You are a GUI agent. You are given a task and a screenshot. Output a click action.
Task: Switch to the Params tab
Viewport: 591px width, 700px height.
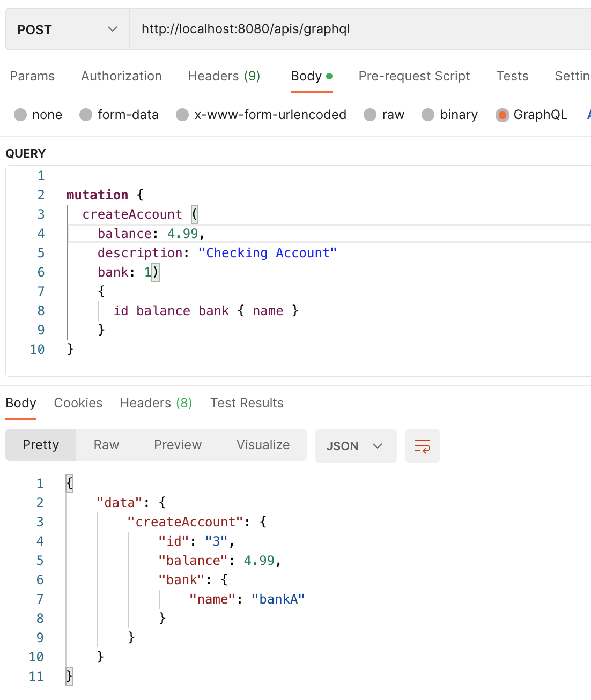[32, 76]
